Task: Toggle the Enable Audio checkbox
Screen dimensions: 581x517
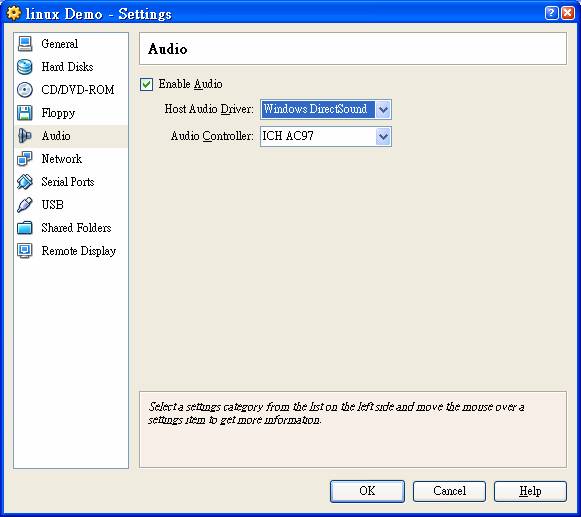Action: click(x=146, y=84)
